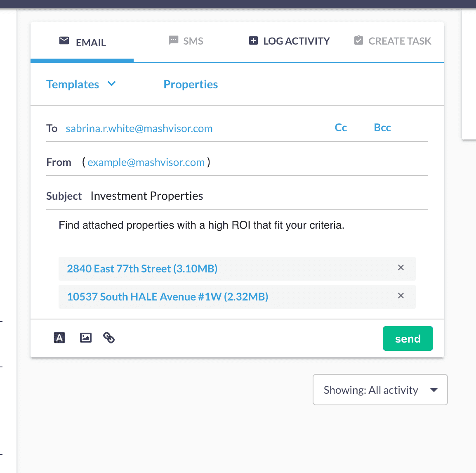Open the Showing: All activity dropdown
Viewport: 476px width, 473px height.
point(380,390)
